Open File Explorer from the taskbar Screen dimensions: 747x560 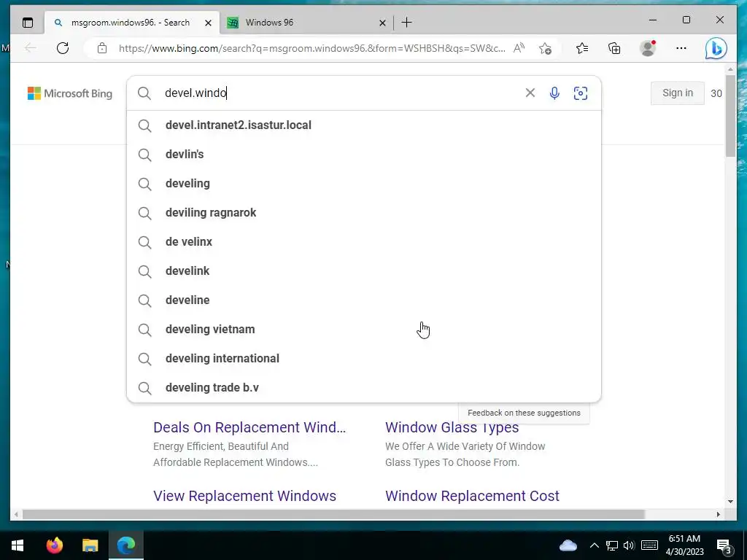click(90, 545)
